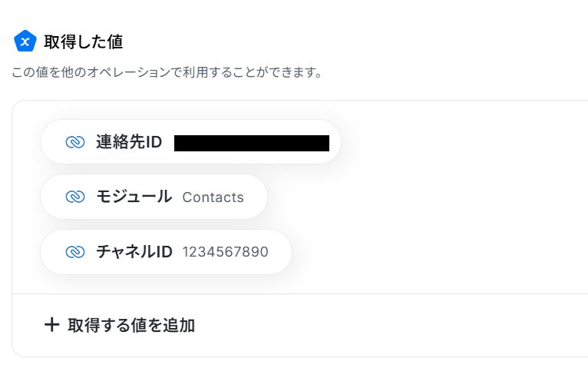Click the 1234567890 channel ID value

pyautogui.click(x=225, y=252)
